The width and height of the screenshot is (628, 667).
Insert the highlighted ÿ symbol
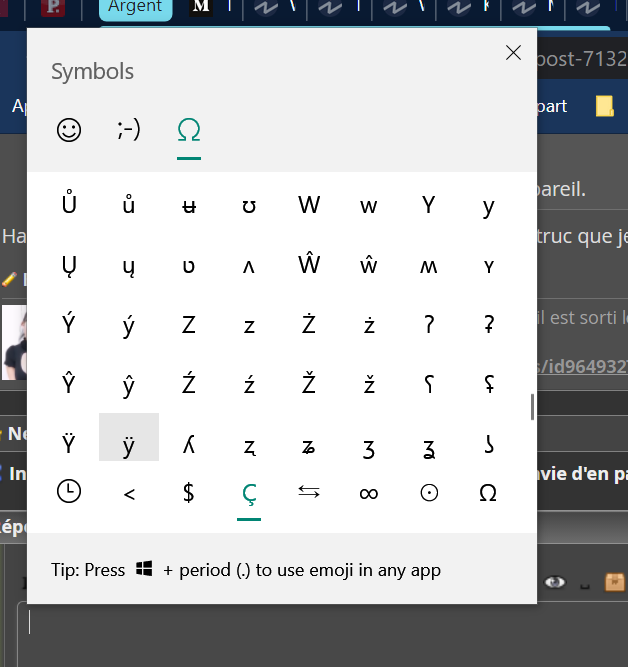(x=129, y=444)
